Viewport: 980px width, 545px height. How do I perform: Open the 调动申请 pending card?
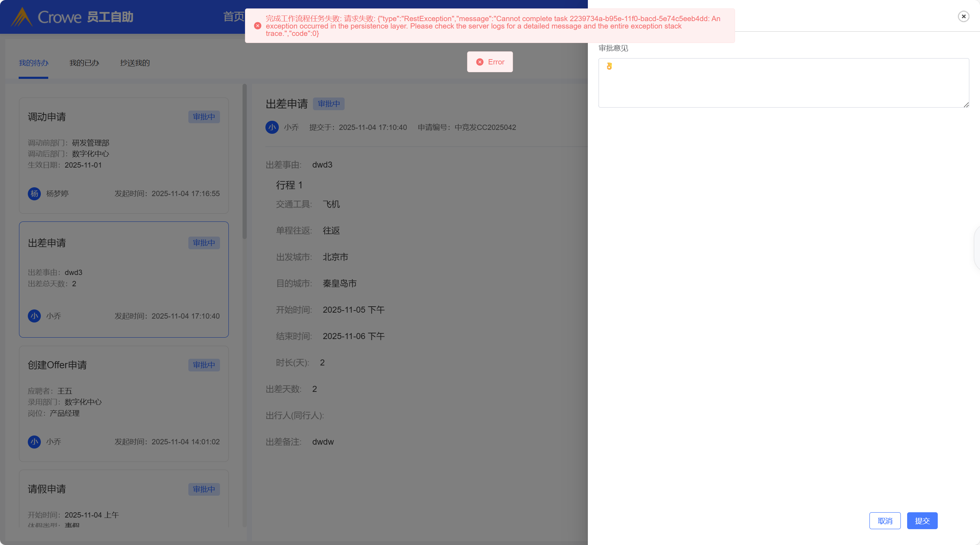(x=124, y=155)
